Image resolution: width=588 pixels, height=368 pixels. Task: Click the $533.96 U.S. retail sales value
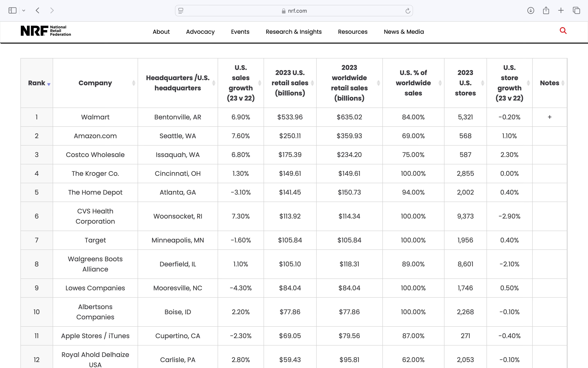290,117
